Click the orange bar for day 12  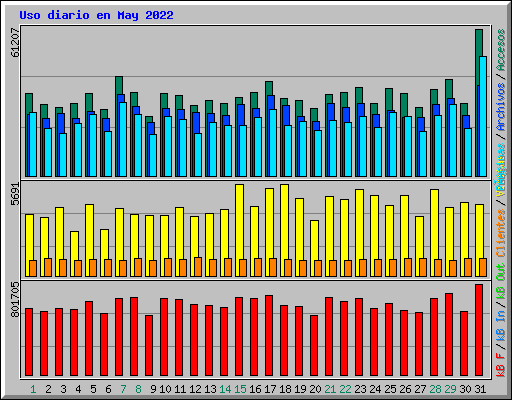198,267
